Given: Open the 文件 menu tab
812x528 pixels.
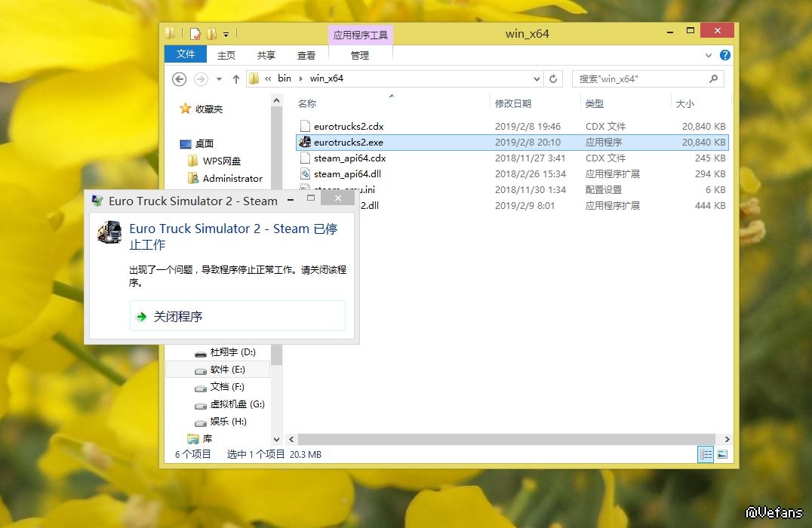Looking at the screenshot, I should pyautogui.click(x=186, y=55).
